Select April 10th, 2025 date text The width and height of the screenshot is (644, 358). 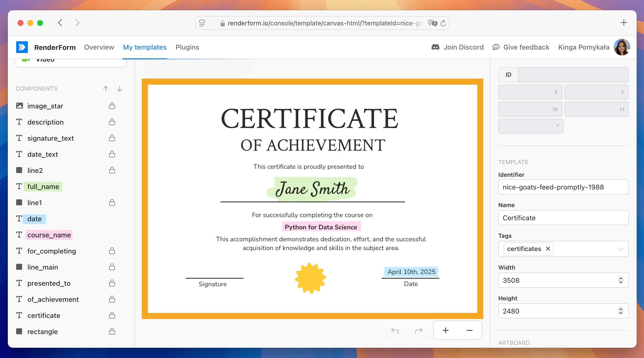pyautogui.click(x=411, y=272)
